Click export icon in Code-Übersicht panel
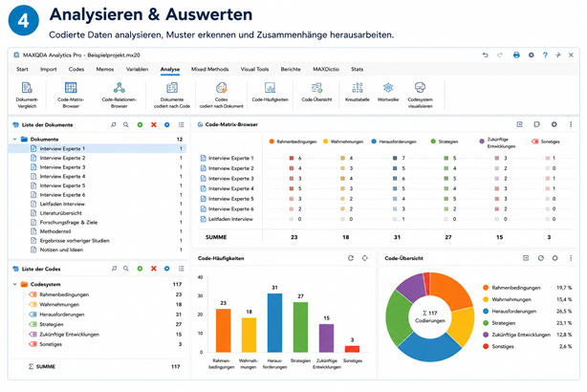This screenshot has width=587, height=392. click(526, 258)
